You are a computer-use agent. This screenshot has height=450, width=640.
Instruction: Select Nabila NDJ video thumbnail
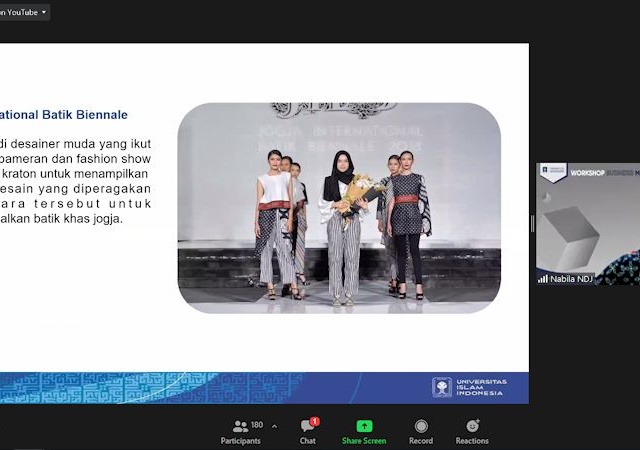(588, 224)
